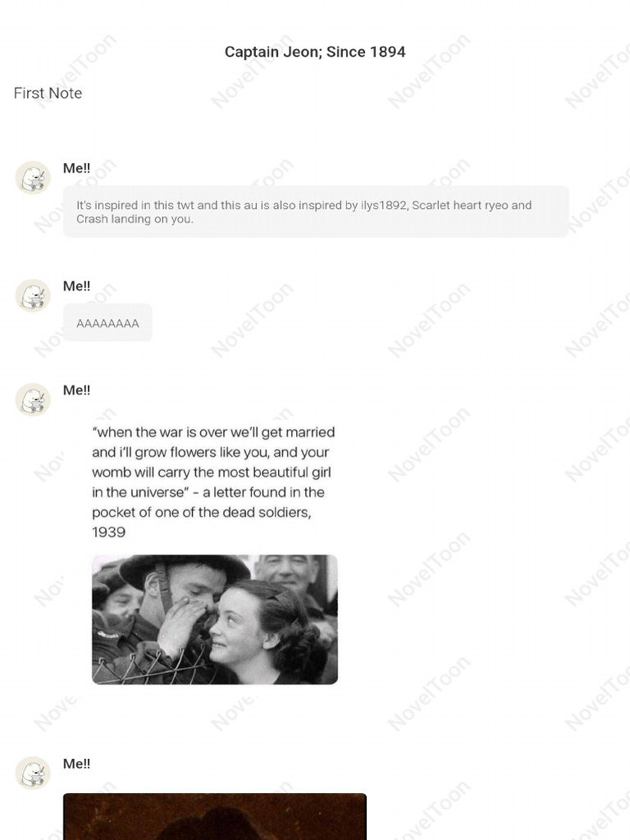The width and height of the screenshot is (630, 840).
Task: Click the bear avatar above the brown image
Action: [x=33, y=773]
